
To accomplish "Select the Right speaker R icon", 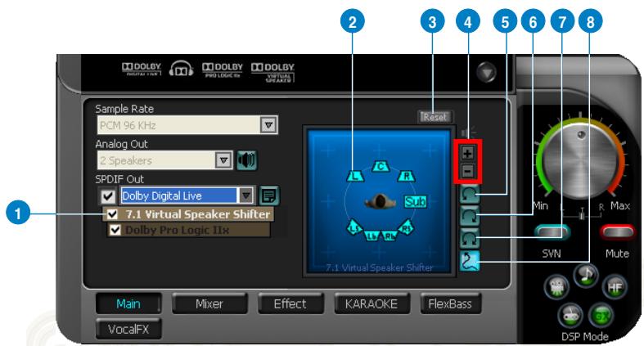I will (407, 176).
